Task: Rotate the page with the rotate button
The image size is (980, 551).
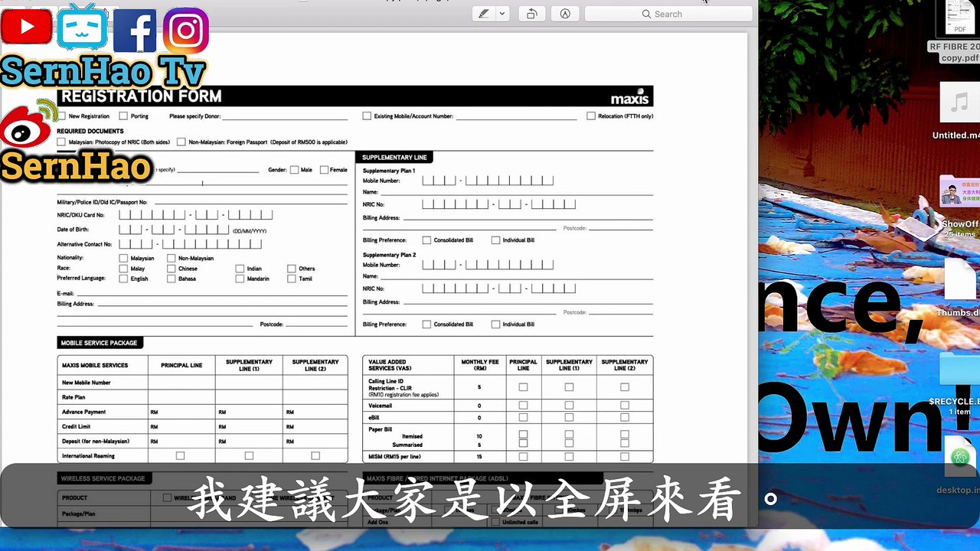Action: click(532, 14)
